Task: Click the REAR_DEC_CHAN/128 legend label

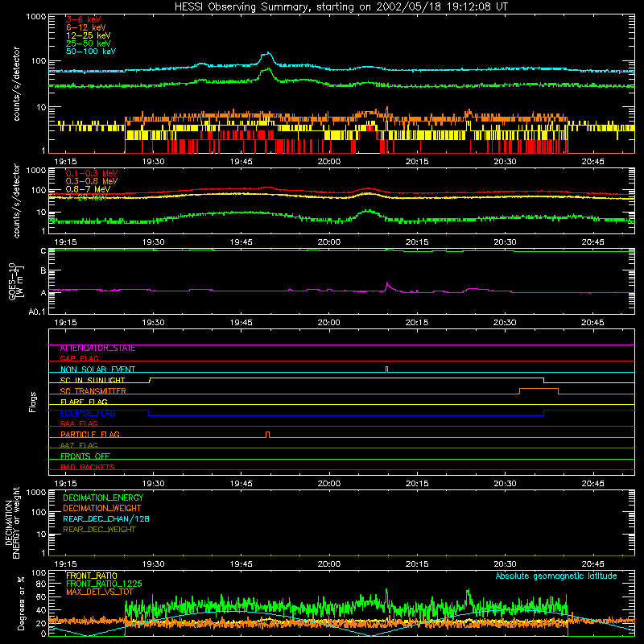Action: (x=106, y=519)
